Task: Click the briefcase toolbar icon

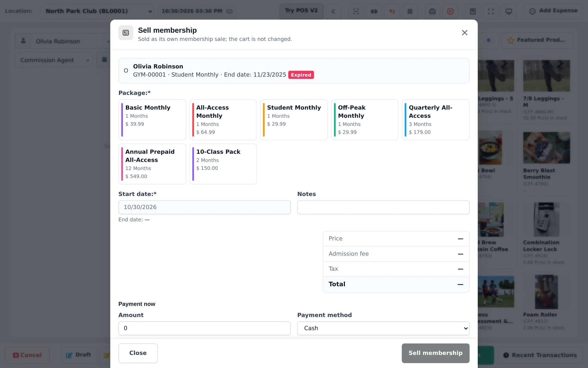Action: click(x=432, y=11)
